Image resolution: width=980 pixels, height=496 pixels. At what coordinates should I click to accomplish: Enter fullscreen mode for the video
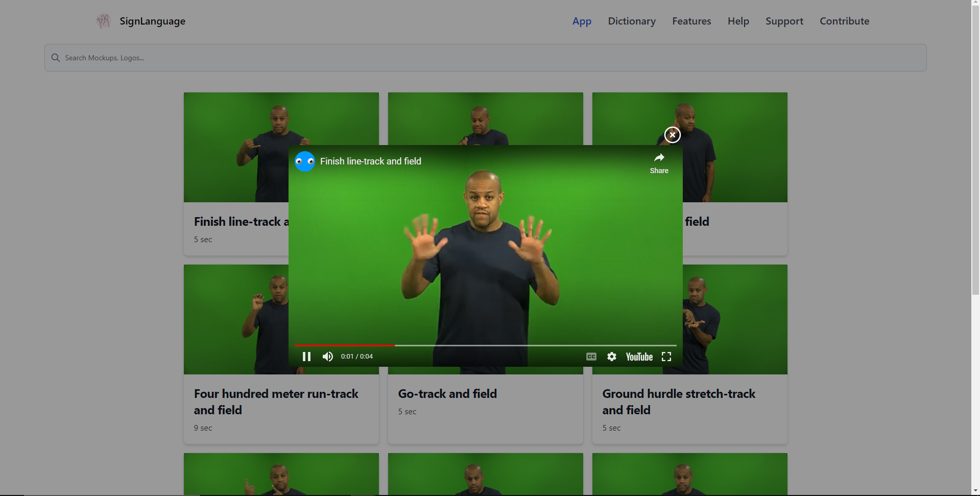pyautogui.click(x=666, y=357)
